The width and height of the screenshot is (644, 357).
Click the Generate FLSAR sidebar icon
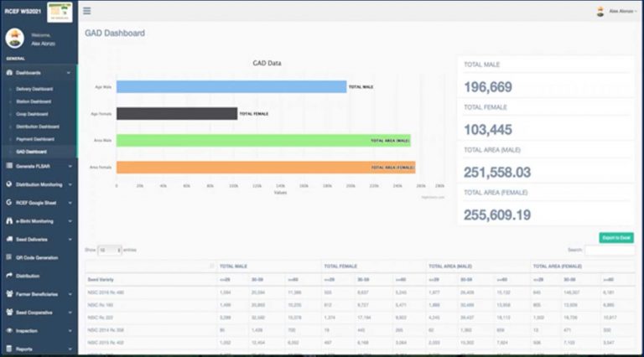(x=8, y=166)
